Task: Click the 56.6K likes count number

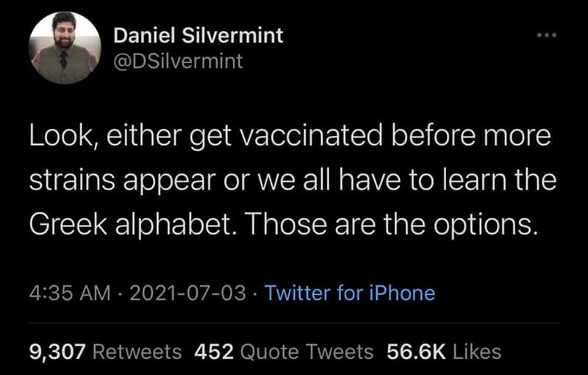Action: click(x=417, y=351)
